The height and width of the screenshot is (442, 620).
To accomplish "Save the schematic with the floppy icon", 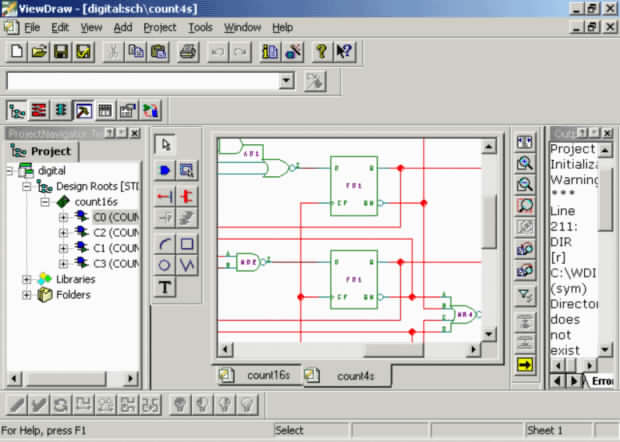I will [61, 52].
